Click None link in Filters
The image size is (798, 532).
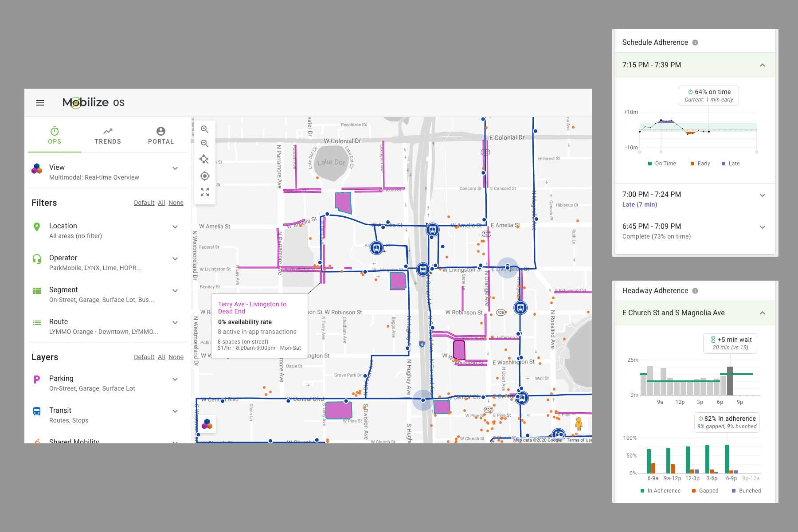click(176, 203)
